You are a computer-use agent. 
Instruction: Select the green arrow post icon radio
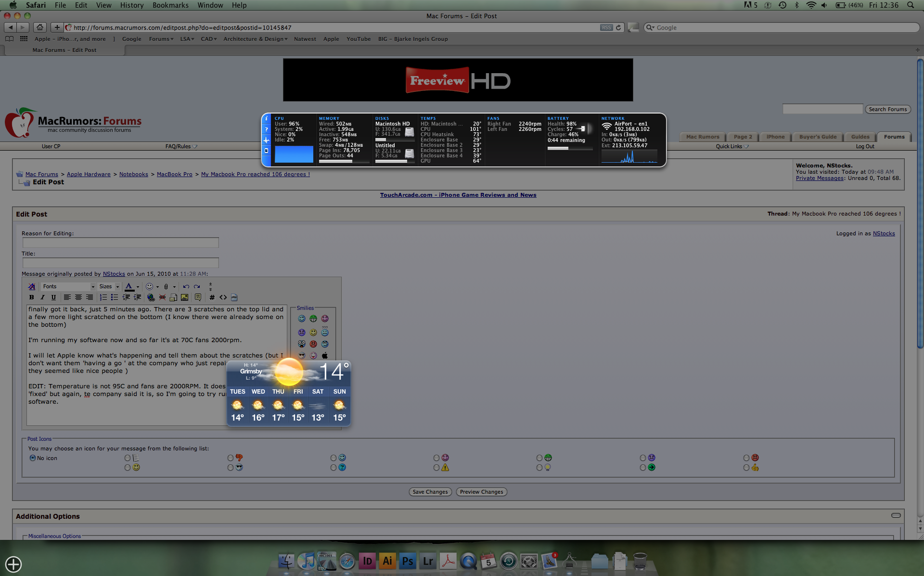(643, 468)
